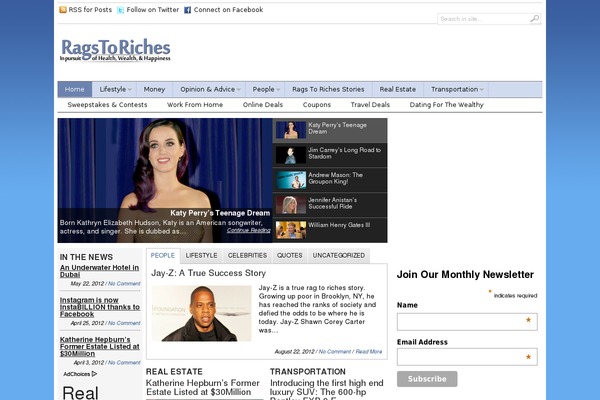The height and width of the screenshot is (400, 600).
Task: Click the AdChoices triangle icon
Action: point(94,374)
